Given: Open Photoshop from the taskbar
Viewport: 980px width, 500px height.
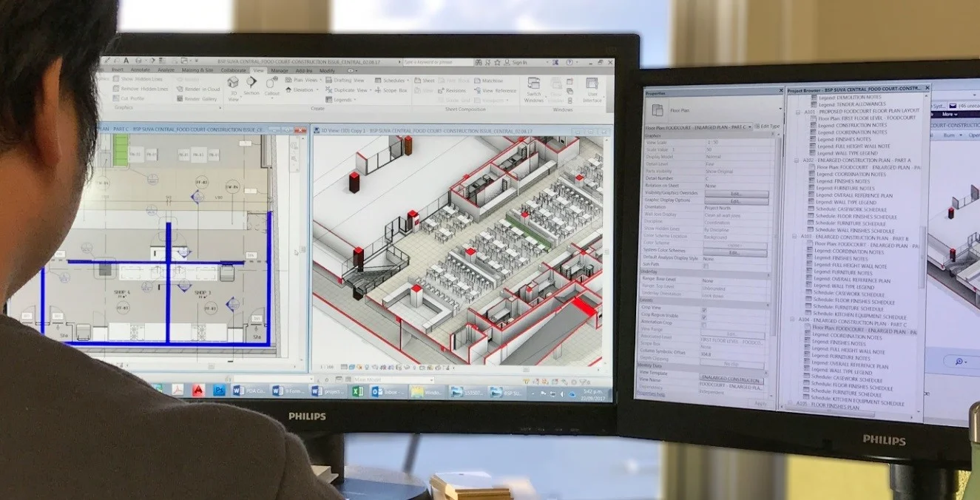Looking at the screenshot, I should pos(219,390).
